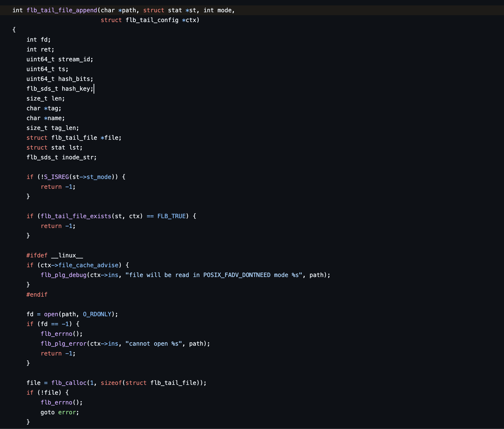This screenshot has width=504, height=429.
Task: Click the flb_calloc function call
Action: coord(69,383)
